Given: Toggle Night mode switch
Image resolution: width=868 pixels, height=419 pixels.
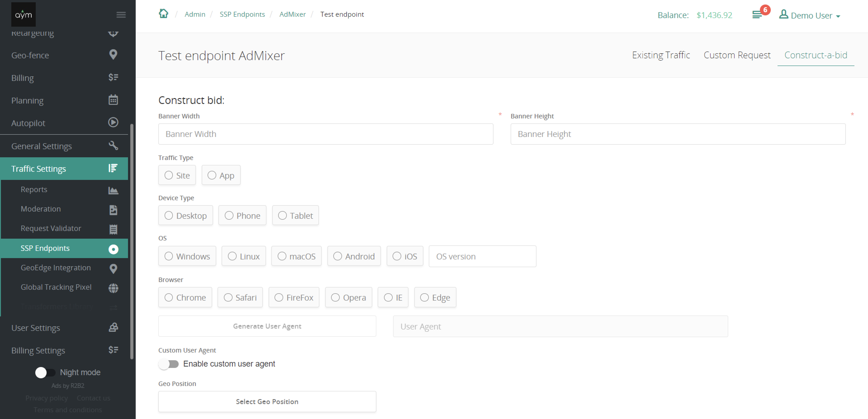Looking at the screenshot, I should [45, 372].
